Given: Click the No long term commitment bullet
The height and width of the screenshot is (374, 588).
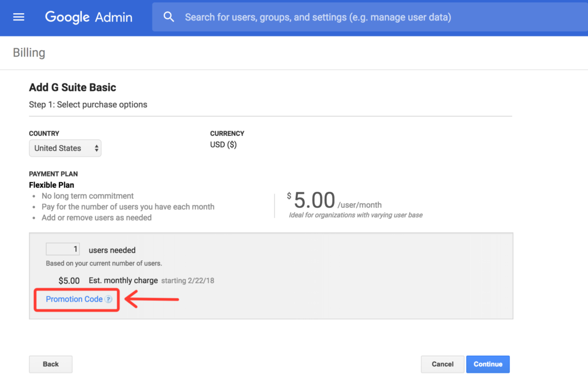Looking at the screenshot, I should click(x=87, y=196).
